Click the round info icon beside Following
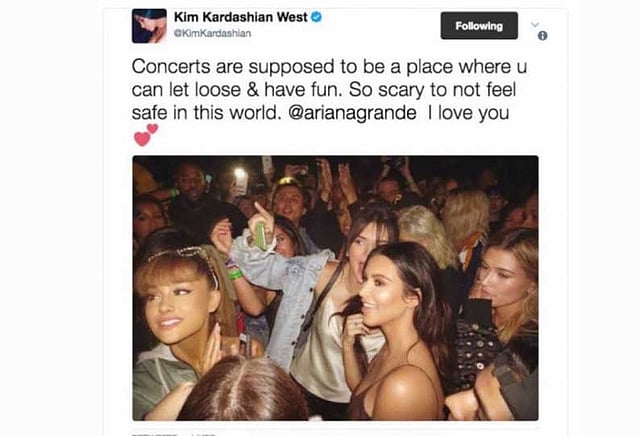 pos(542,36)
